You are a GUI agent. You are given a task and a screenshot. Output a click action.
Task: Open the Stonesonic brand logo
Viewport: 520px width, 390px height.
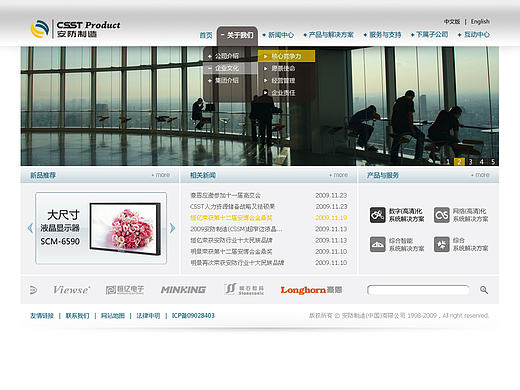(x=245, y=289)
